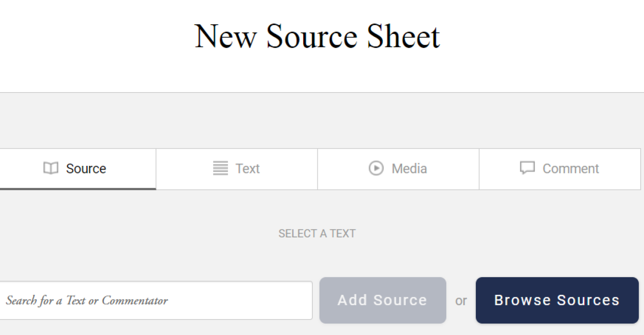Click the "SELECT A TEXT" heading
The image size is (644, 335).
point(317,233)
